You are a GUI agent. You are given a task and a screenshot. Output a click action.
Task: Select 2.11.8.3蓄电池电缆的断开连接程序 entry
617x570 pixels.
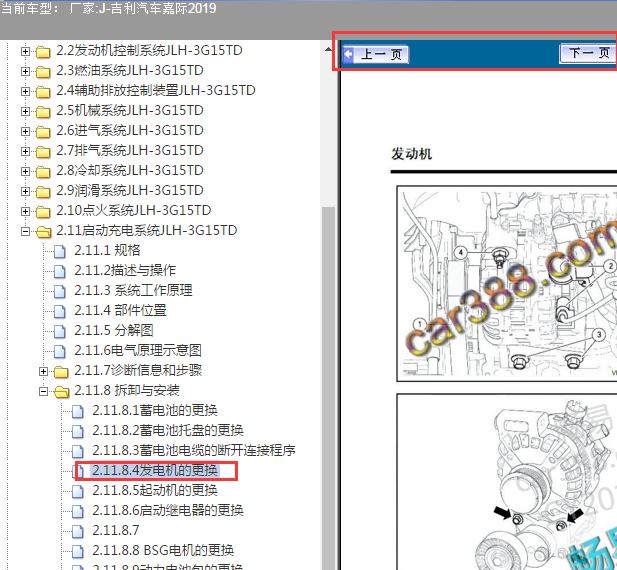pos(194,451)
